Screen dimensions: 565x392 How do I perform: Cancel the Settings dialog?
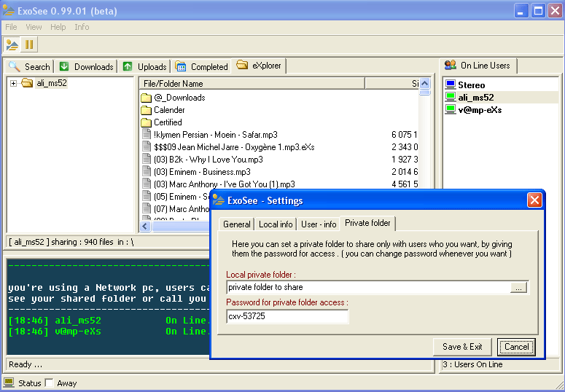click(516, 347)
